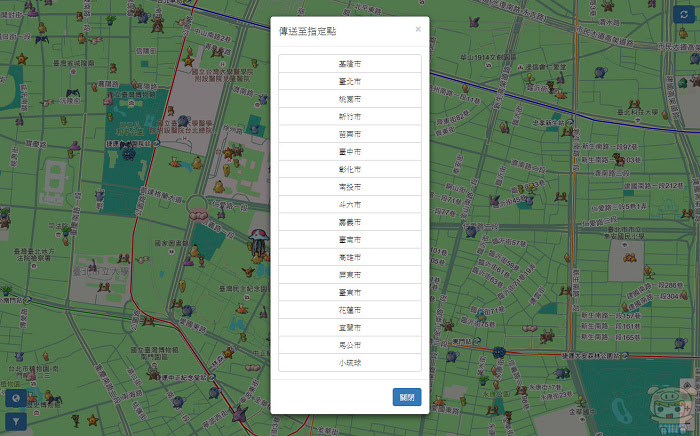The width and height of the screenshot is (700, 436).
Task: Choose 桃園市 as destination
Action: tap(350, 99)
